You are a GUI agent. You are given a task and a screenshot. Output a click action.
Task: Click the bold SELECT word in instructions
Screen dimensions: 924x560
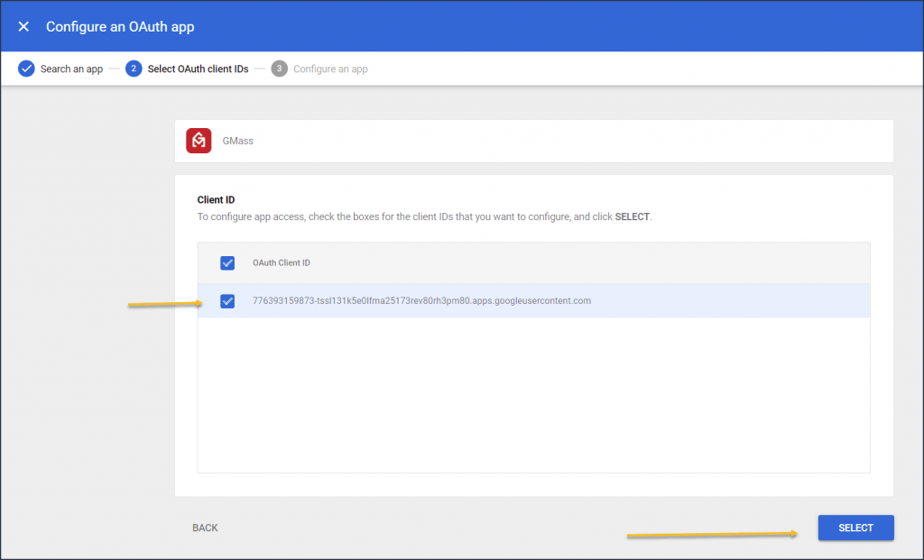[633, 216]
